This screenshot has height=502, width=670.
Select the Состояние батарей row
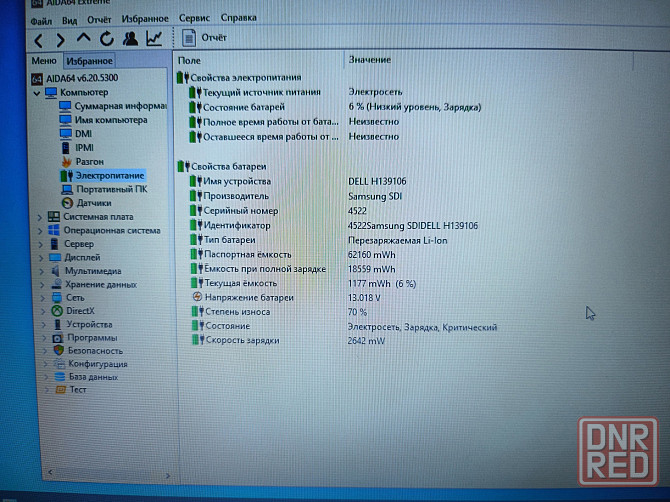point(335,107)
